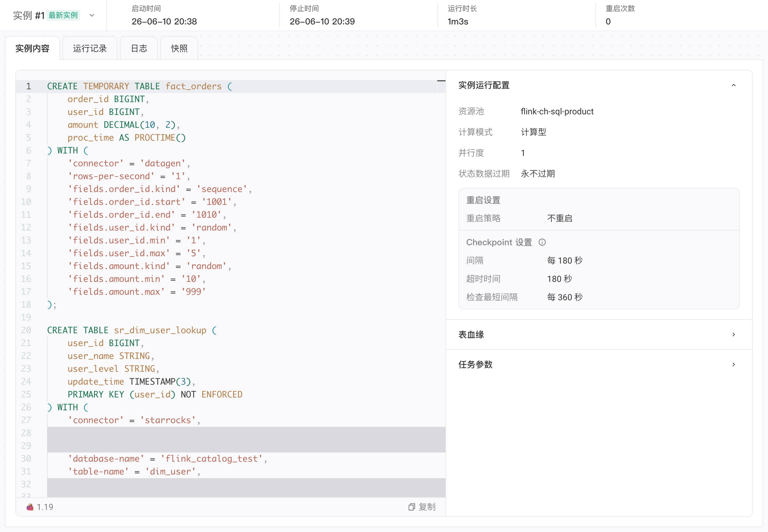This screenshot has width=768, height=532.
Task: Click the line CREATE TABLE sr_dim_user_lookup
Action: (x=132, y=330)
